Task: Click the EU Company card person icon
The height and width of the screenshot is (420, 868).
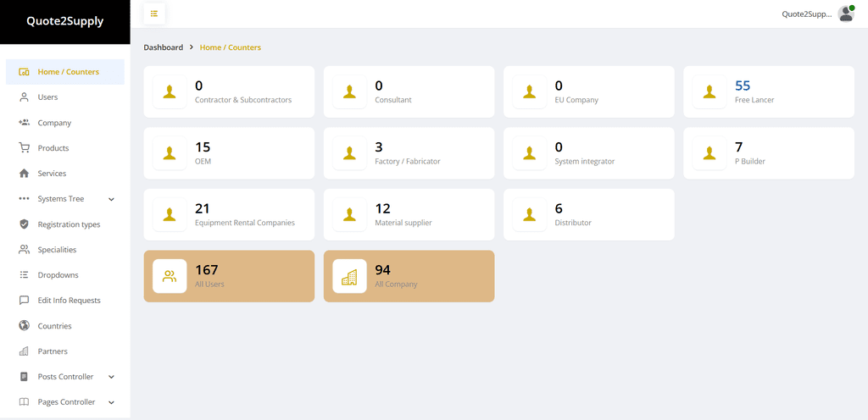Action: 529,91
